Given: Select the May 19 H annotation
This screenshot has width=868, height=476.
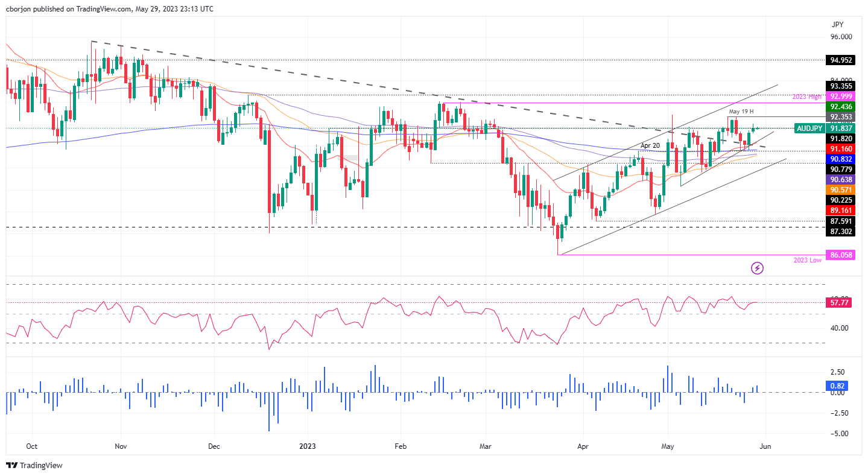Looking at the screenshot, I should point(740,112).
